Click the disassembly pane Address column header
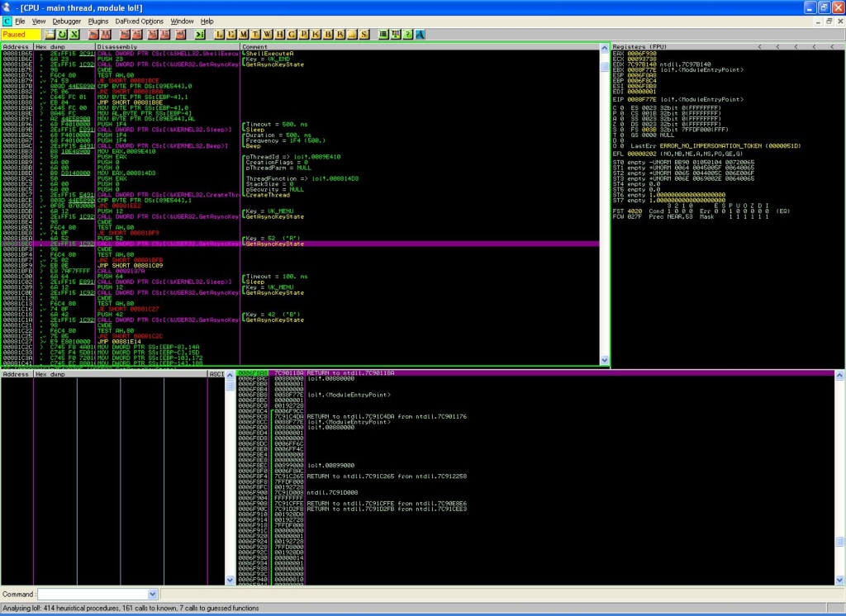 coord(17,47)
